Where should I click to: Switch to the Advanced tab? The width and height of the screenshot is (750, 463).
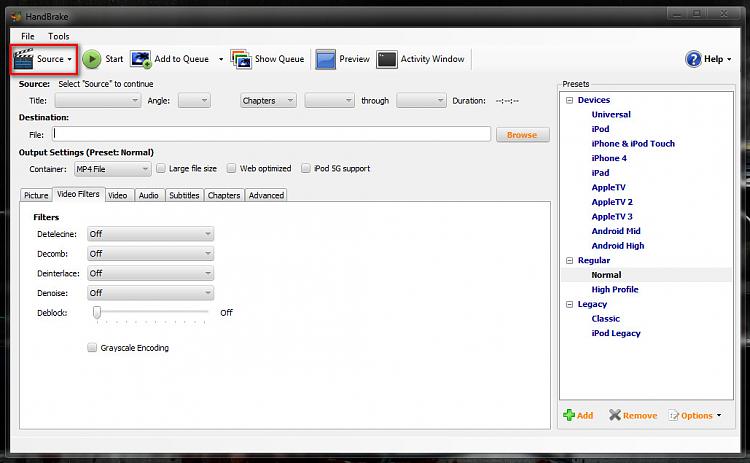(x=266, y=195)
